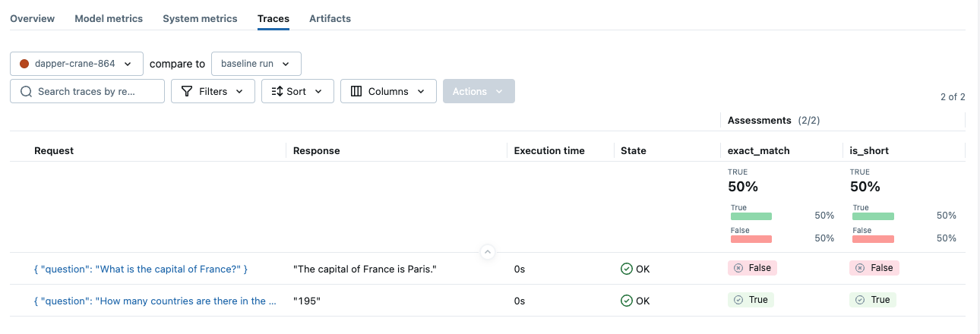Screen dimensions: 980x334
Task: Open the dapper-crane-864 run dropdown
Action: 77,64
